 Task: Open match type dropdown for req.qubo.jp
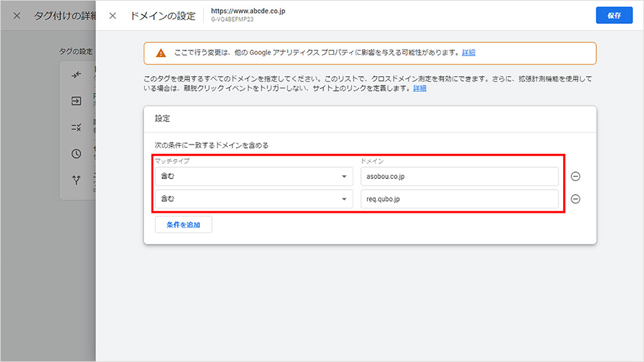[x=254, y=199]
